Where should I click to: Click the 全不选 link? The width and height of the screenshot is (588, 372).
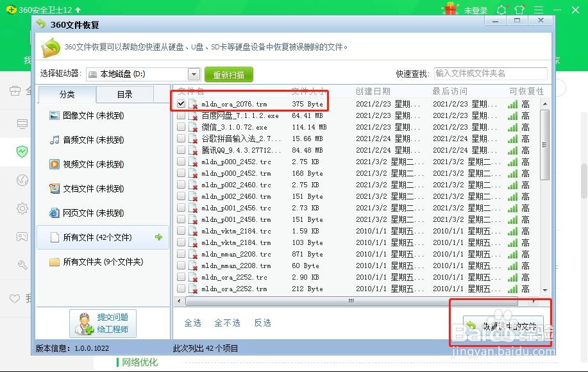coord(227,323)
